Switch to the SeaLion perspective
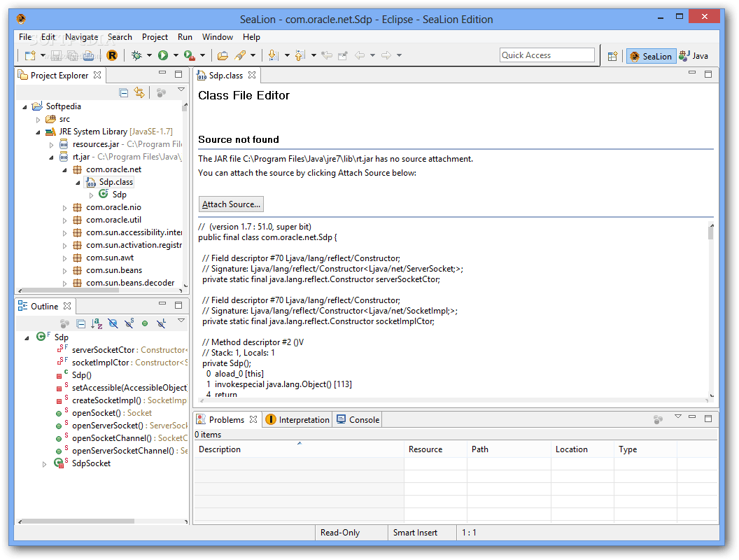The width and height of the screenshot is (739, 560). pos(651,56)
